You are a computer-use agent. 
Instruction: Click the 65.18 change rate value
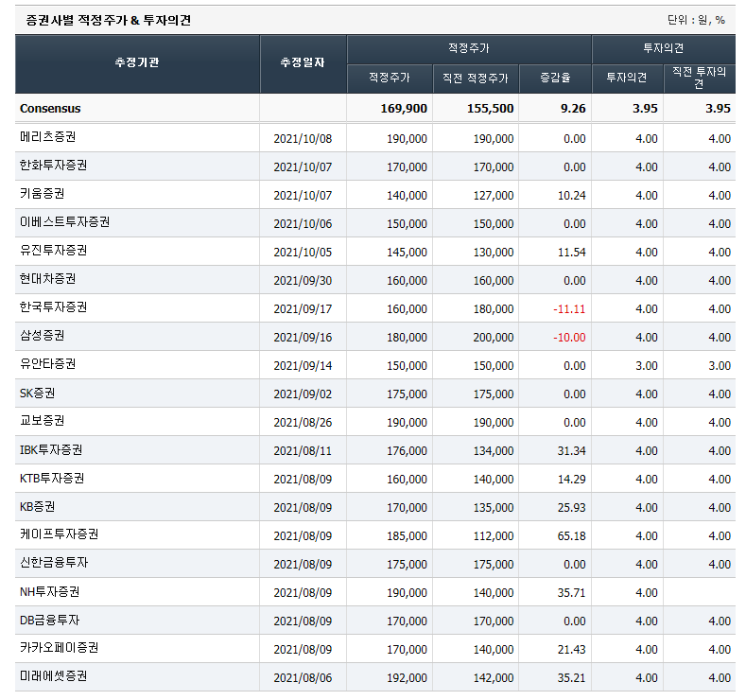pyautogui.click(x=571, y=536)
